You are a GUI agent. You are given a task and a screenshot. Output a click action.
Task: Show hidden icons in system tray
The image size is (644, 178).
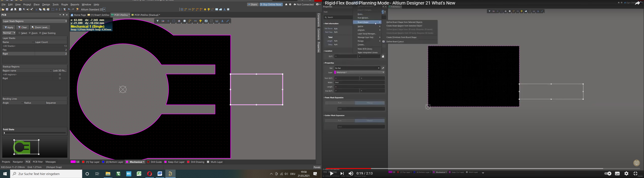point(271,174)
